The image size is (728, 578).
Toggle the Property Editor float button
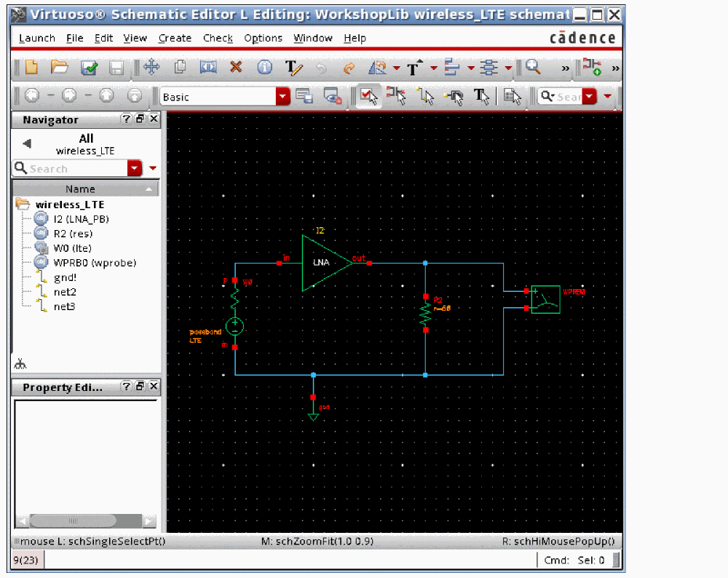coord(141,387)
